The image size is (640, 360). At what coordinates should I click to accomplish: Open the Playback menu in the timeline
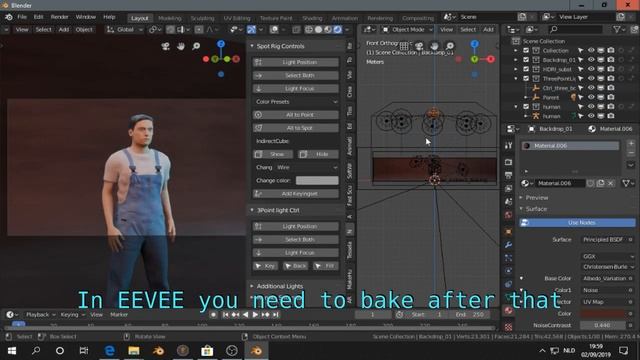40,315
